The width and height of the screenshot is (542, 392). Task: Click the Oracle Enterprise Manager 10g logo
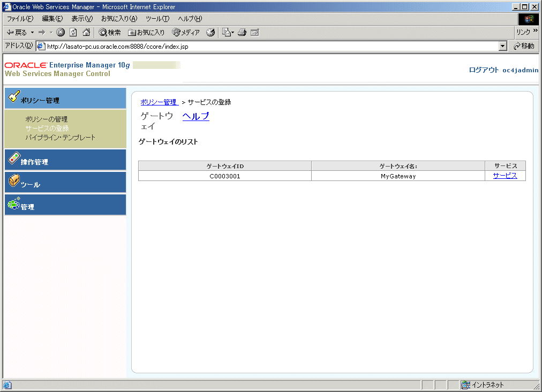(67, 65)
